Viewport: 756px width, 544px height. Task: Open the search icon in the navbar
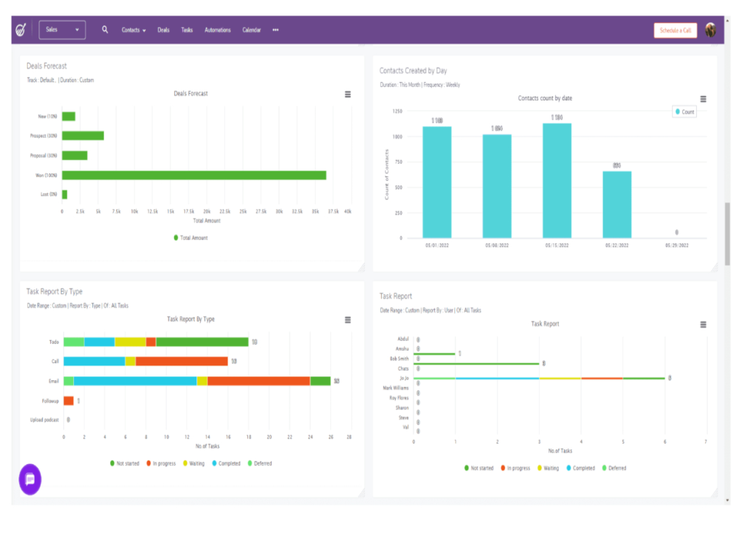105,30
